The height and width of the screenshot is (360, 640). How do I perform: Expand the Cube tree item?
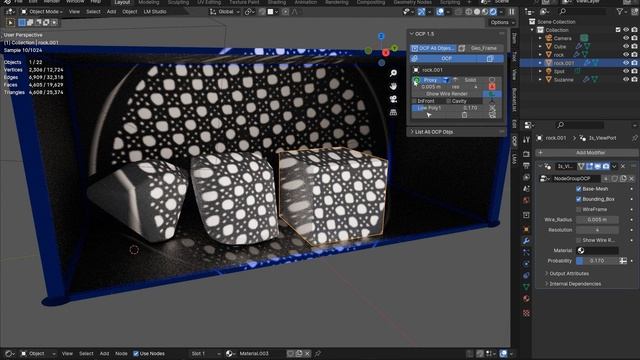click(x=540, y=47)
